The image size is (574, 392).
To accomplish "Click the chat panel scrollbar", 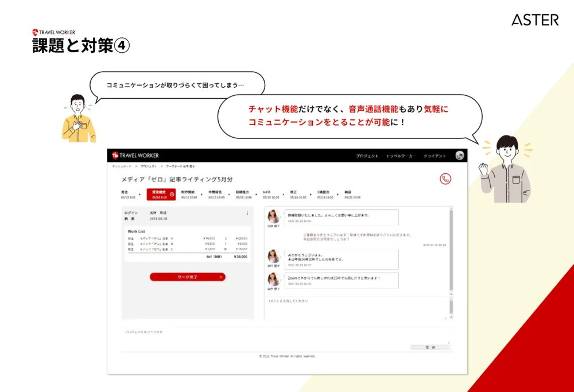I will click(x=451, y=250).
